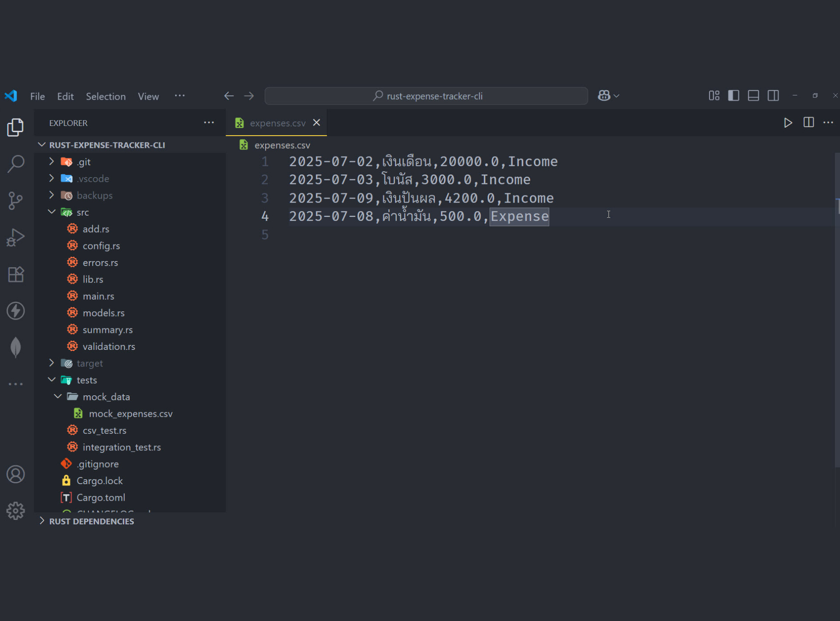Open the Extensions view
The height and width of the screenshot is (621, 840).
(16, 274)
